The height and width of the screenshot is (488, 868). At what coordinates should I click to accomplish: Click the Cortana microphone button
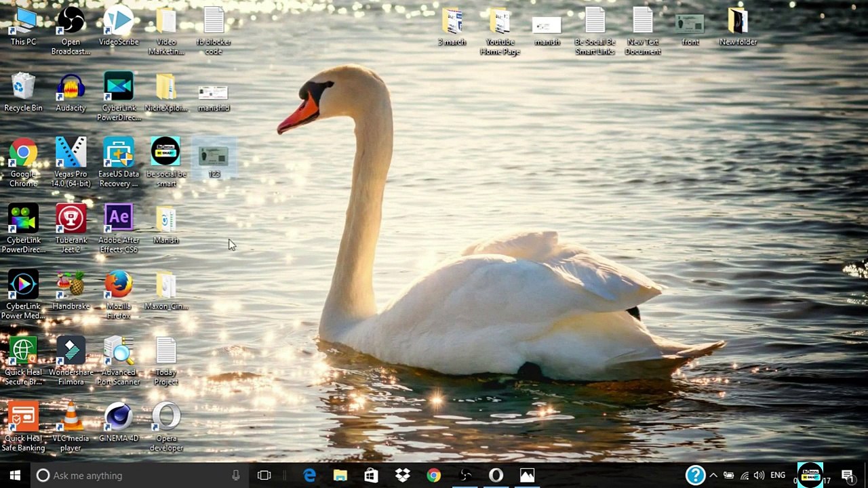(235, 475)
